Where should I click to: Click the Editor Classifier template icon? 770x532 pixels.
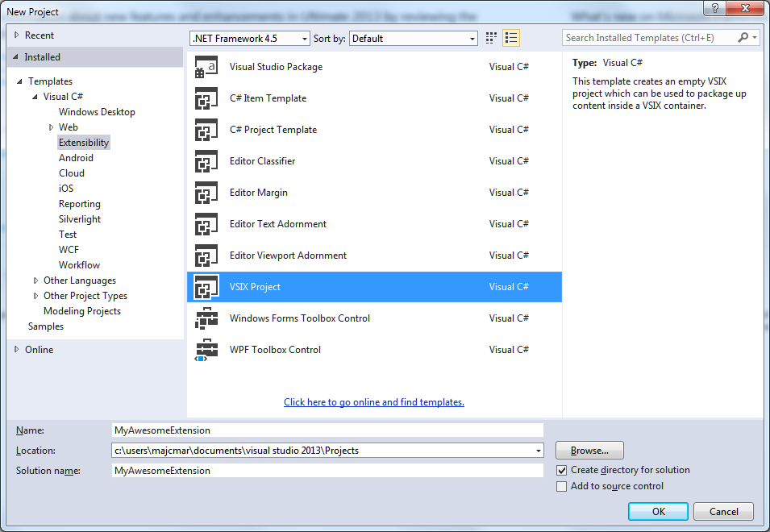pos(206,161)
